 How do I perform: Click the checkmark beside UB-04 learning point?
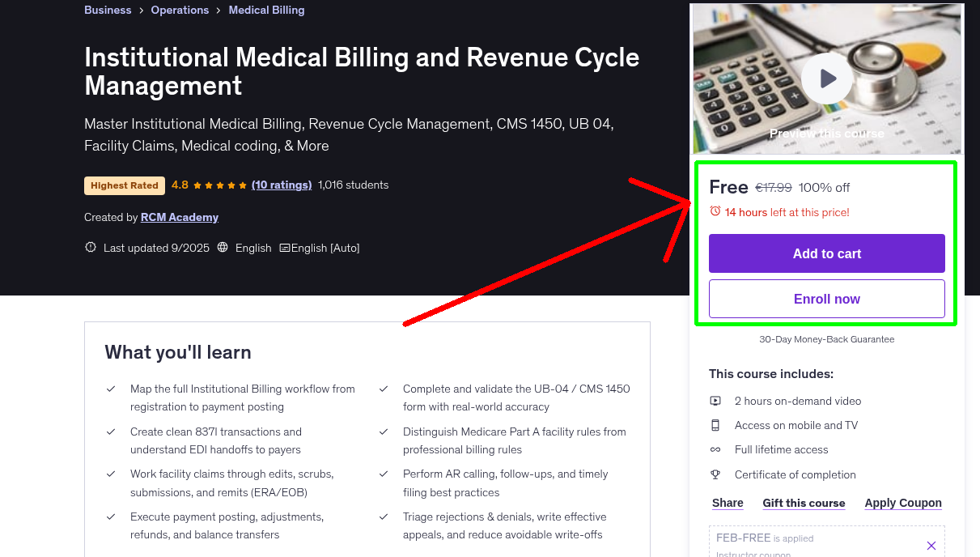[x=384, y=389]
